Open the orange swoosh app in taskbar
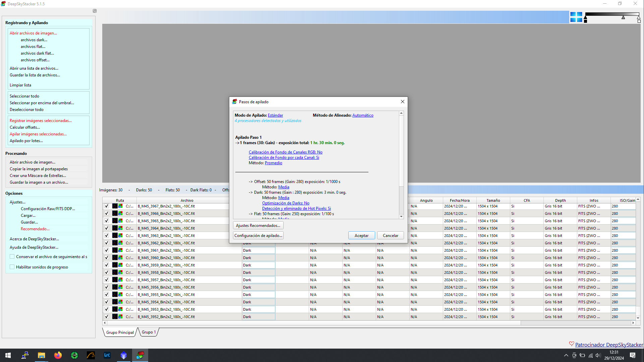This screenshot has width=644, height=362. coord(91,355)
